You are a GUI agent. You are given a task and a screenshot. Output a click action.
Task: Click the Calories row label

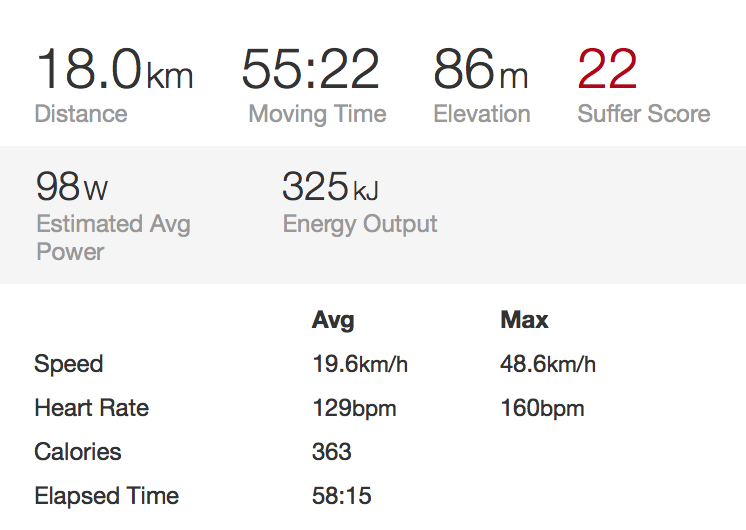point(78,452)
